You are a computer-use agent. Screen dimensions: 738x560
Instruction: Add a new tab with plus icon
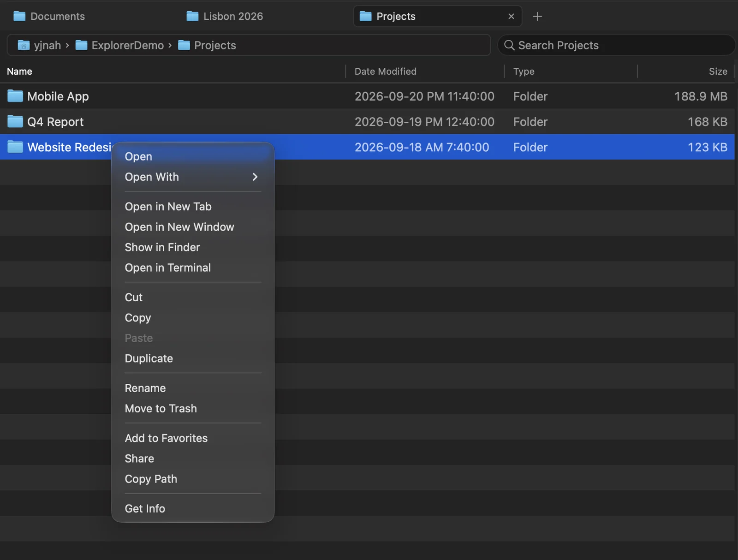[537, 17]
